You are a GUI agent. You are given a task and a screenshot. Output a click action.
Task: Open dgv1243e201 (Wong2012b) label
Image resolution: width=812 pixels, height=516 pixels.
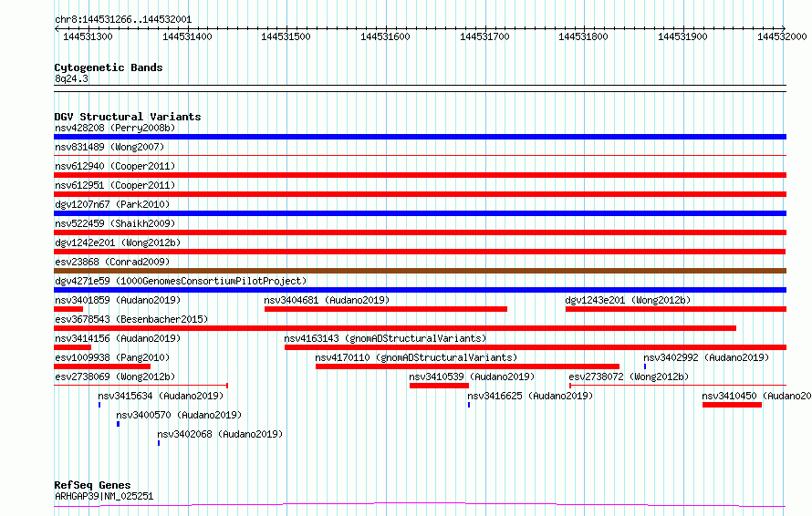tap(629, 300)
